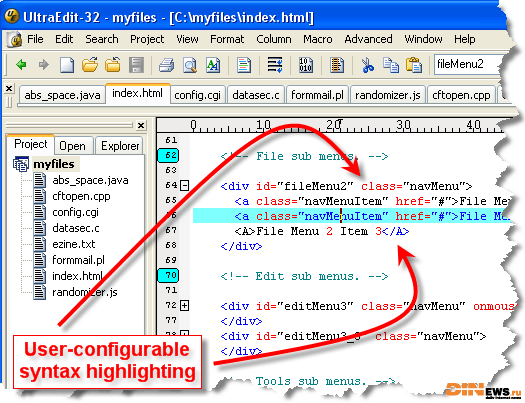Open the Help menu
525x403 pixels.
tap(464, 39)
